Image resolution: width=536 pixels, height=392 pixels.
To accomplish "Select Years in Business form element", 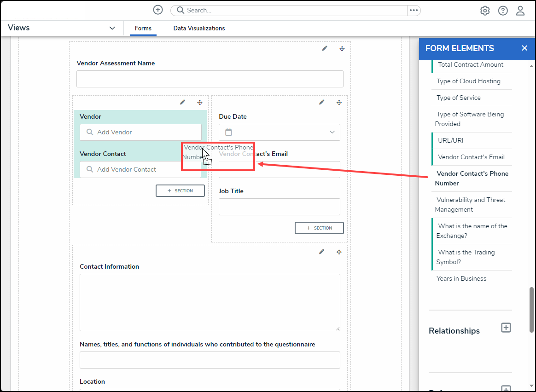I will coord(461,278).
